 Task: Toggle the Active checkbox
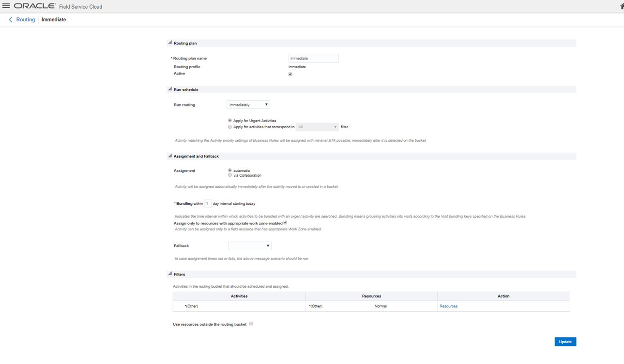coord(290,74)
